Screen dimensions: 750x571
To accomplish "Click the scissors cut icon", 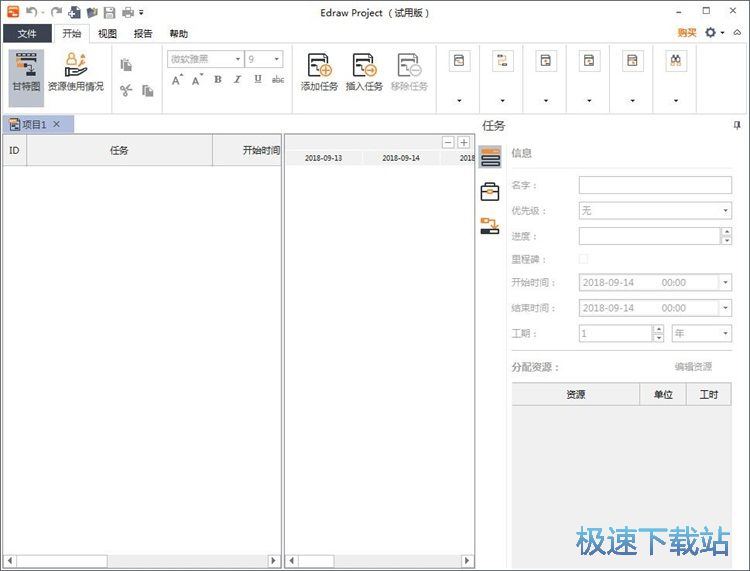I will (126, 91).
